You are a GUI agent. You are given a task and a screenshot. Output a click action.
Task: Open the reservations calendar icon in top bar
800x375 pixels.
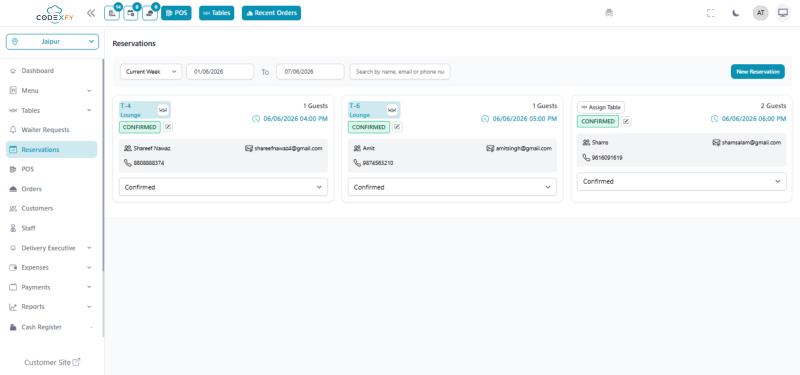pyautogui.click(x=131, y=13)
